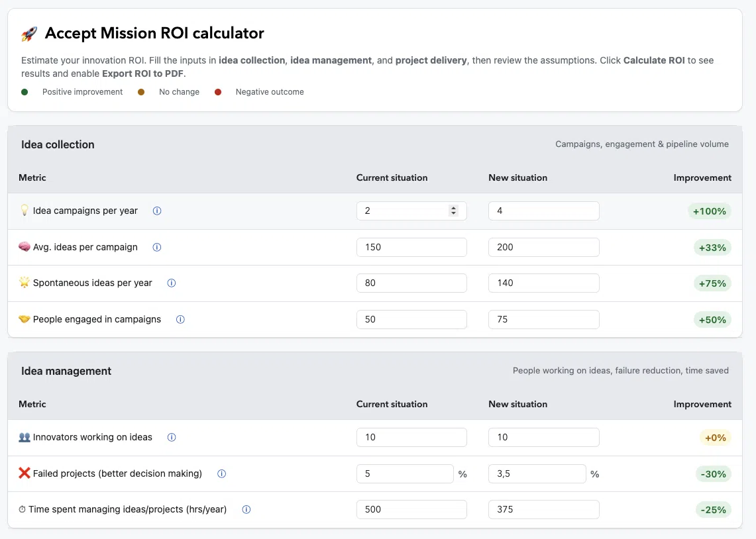756x539 pixels.
Task: Select new Time spent field showing 375
Action: tap(543, 510)
